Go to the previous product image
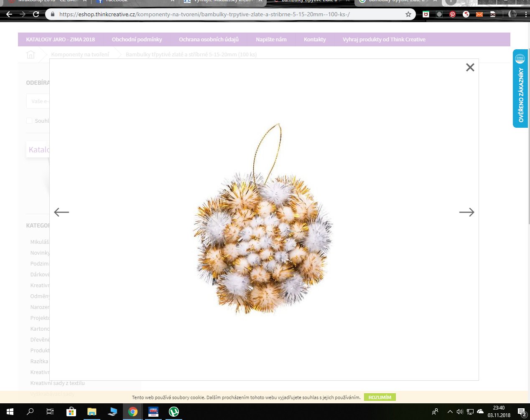Viewport: 530px width, 420px height. pyautogui.click(x=61, y=212)
